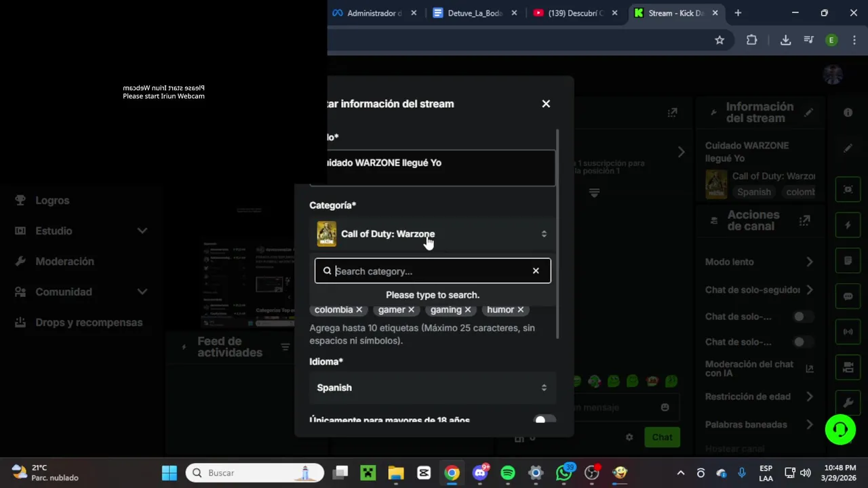The image size is (868, 488).
Task: Open Drops y recompensas in sidebar
Action: [89, 323]
